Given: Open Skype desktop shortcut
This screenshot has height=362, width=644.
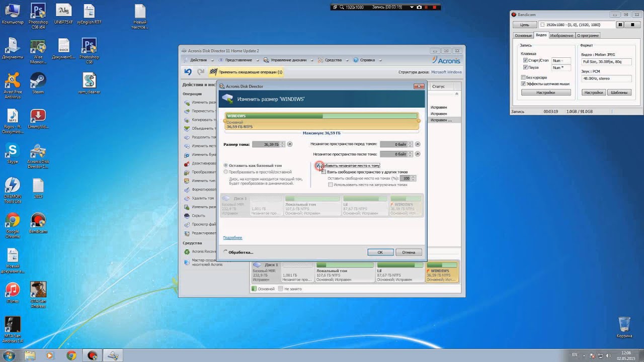Looking at the screenshot, I should (x=13, y=153).
